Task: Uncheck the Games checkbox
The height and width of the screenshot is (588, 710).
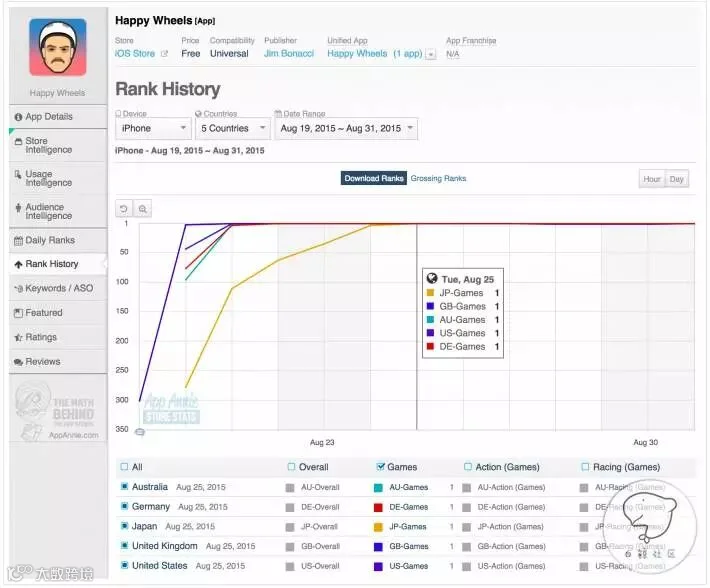Action: coord(381,467)
